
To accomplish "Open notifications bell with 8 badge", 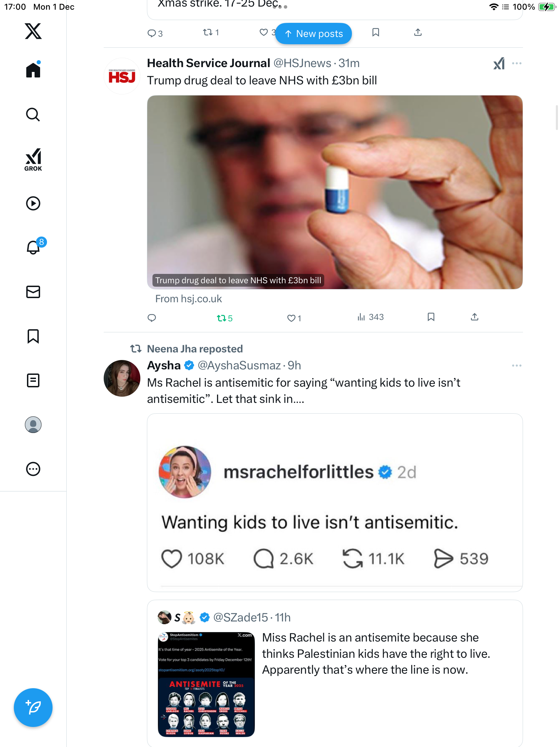I will (x=34, y=247).
